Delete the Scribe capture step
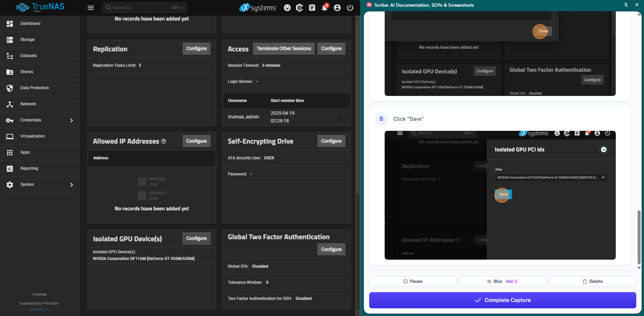Screen dimensions: 644x316 pos(592,281)
